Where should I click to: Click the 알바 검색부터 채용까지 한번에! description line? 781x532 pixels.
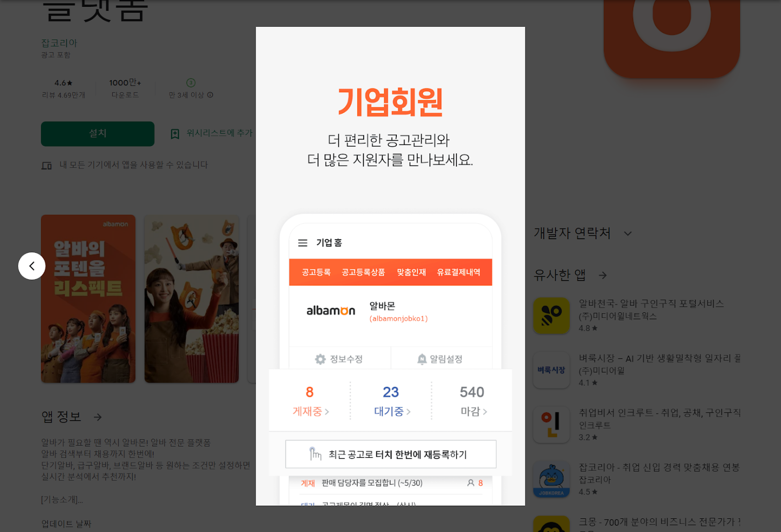click(x=98, y=454)
